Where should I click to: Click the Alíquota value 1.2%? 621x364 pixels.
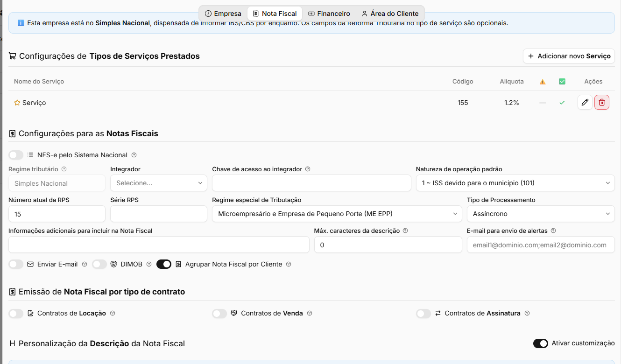click(512, 103)
